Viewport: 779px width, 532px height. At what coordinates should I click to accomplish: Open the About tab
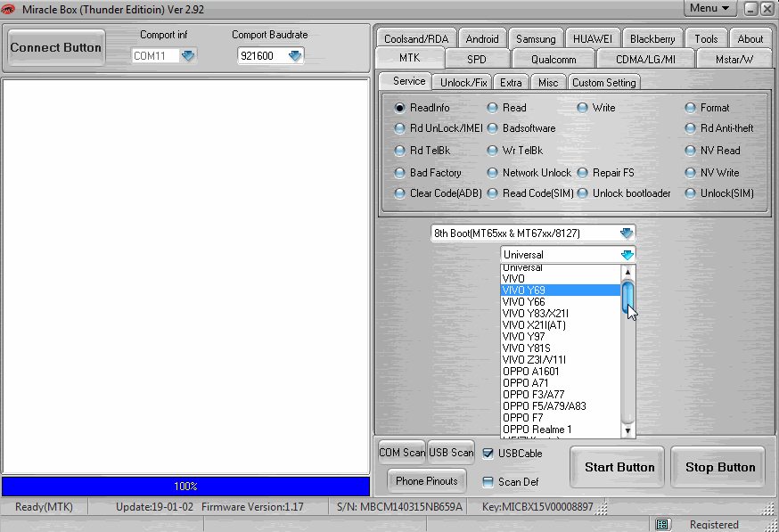(x=750, y=38)
